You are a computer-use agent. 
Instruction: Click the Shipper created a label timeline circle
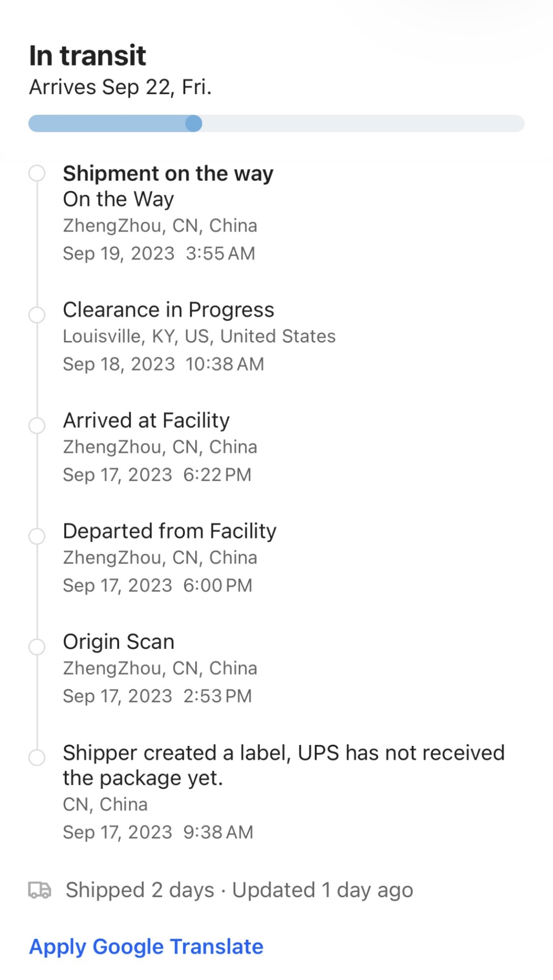click(x=37, y=758)
